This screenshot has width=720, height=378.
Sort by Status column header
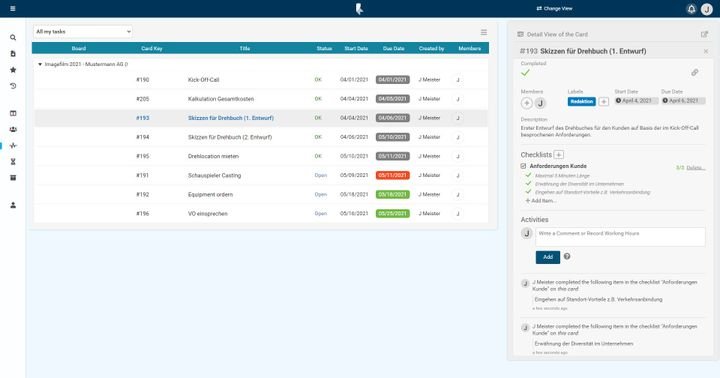coord(324,48)
